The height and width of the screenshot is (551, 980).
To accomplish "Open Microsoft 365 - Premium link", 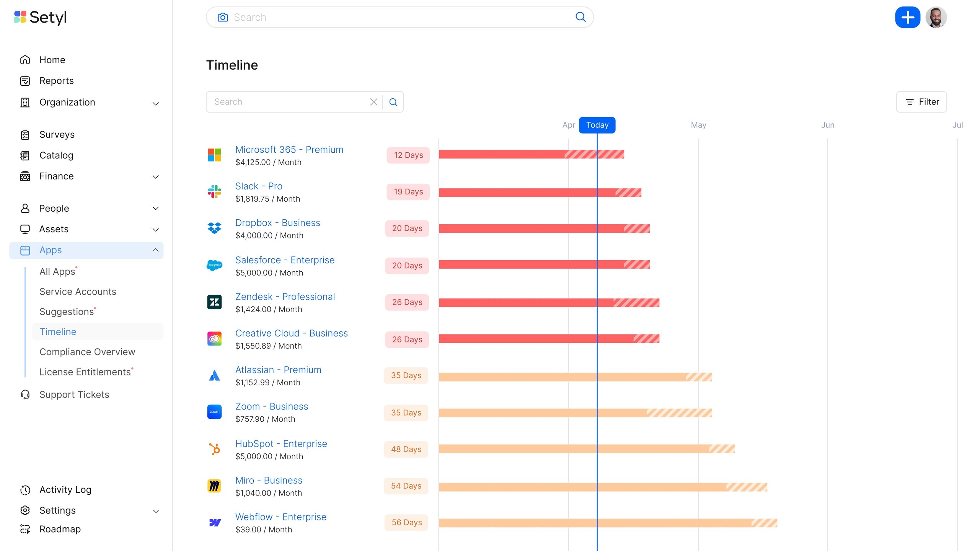I will [x=289, y=150].
